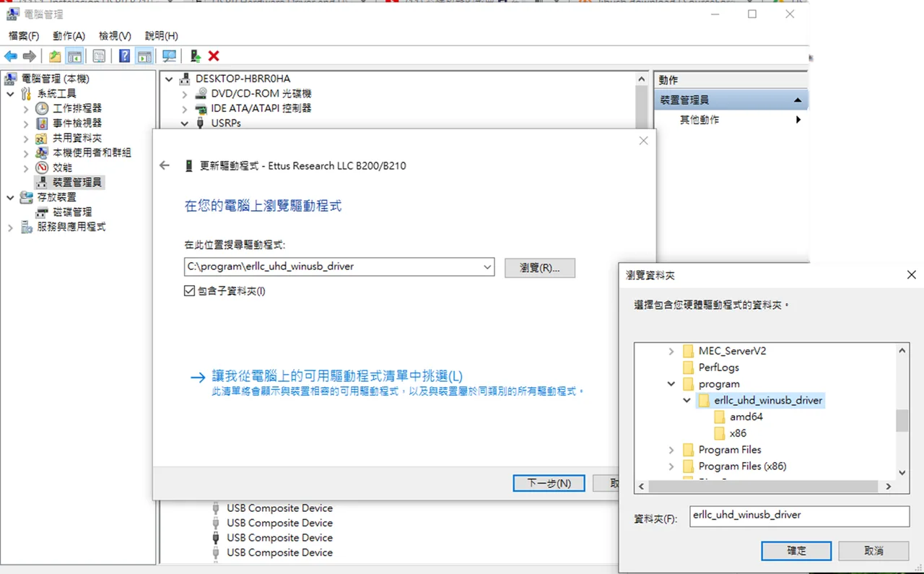Open the 檔案(F) menu
The height and width of the screenshot is (574, 924).
pos(24,36)
